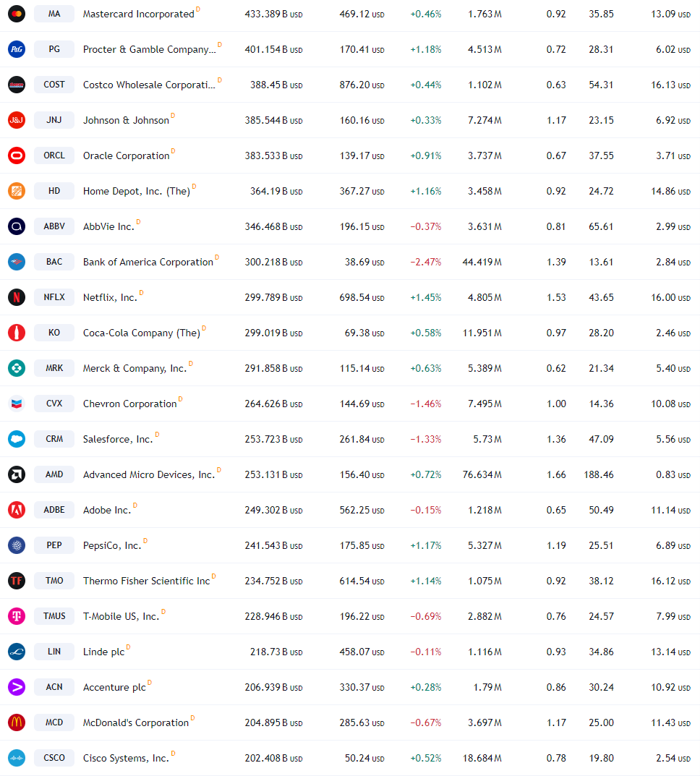Click the Mastercard logo icon
Image resolution: width=700 pixels, height=776 pixels.
pyautogui.click(x=17, y=14)
